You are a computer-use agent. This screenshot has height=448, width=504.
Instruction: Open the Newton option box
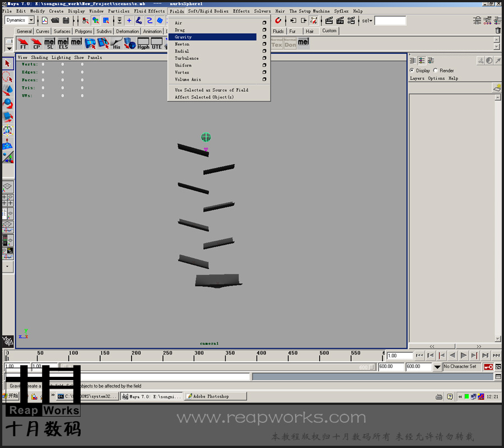click(264, 44)
